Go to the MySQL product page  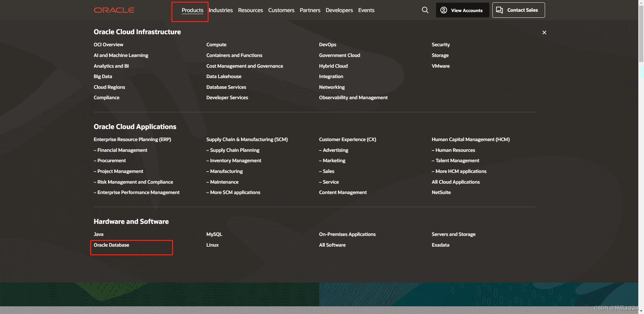pyautogui.click(x=214, y=234)
